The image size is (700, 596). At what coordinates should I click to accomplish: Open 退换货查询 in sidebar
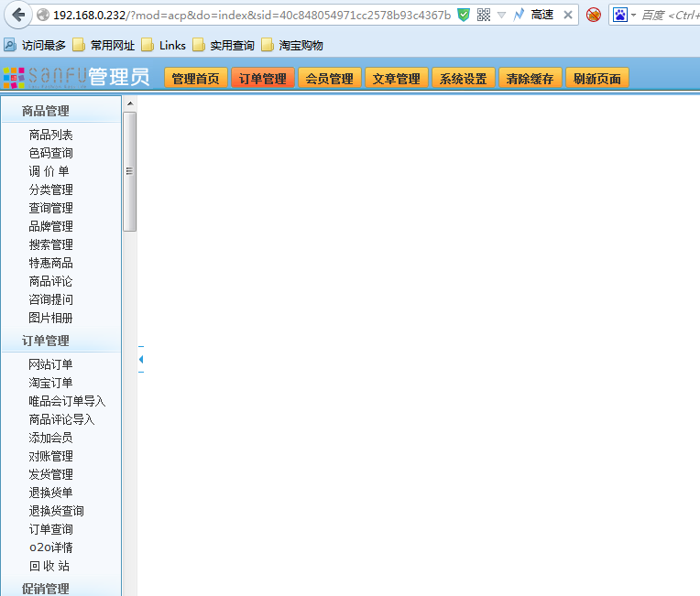click(56, 511)
